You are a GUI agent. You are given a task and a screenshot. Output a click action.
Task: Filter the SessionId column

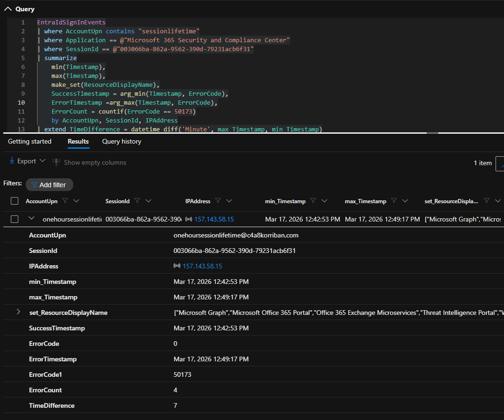click(x=137, y=201)
